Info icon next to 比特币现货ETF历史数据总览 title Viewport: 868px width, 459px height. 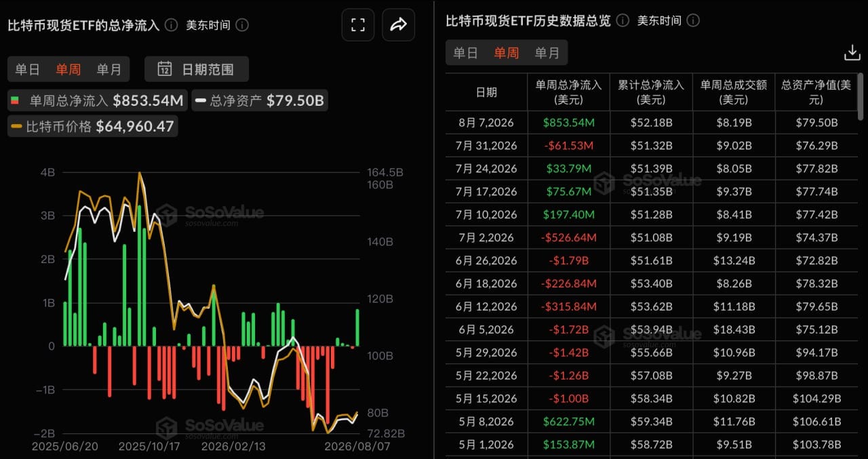pos(623,21)
